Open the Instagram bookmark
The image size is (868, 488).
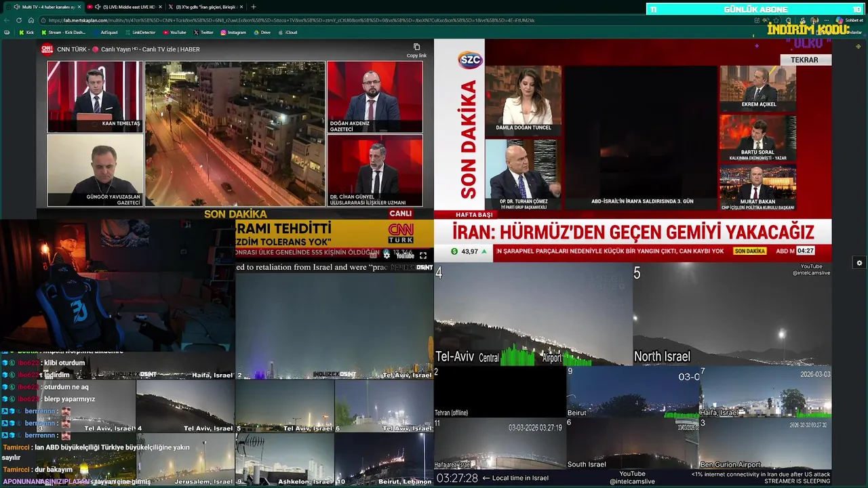[x=233, y=33]
